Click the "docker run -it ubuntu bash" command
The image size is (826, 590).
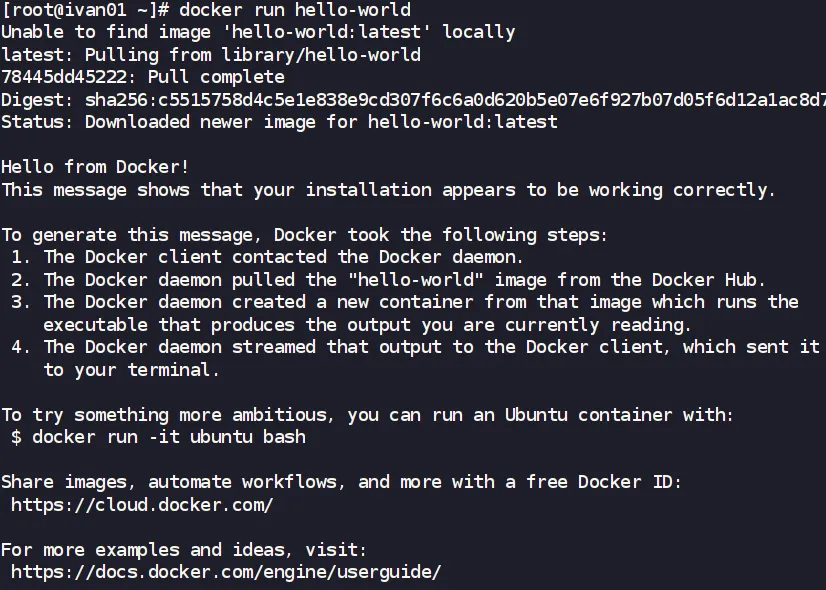(169, 437)
